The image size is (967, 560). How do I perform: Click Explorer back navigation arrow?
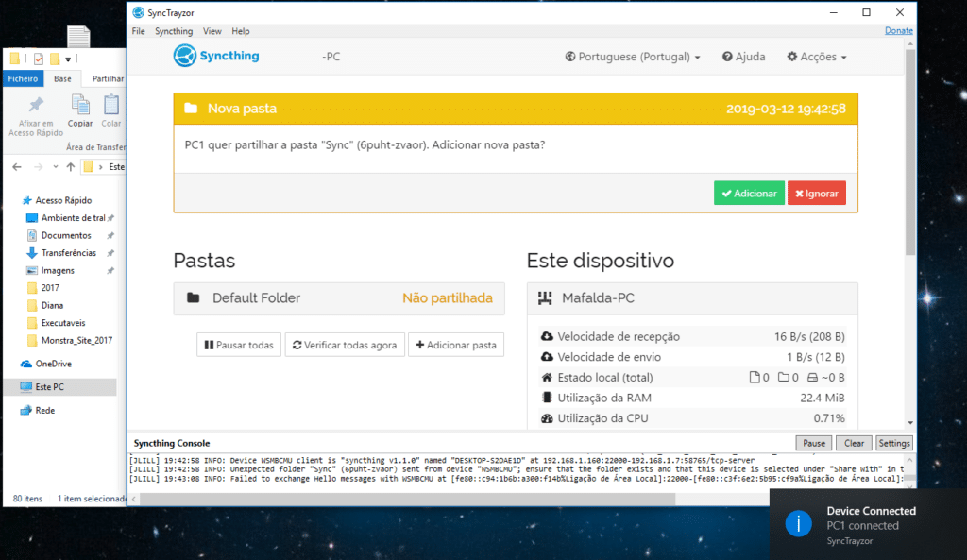point(17,166)
